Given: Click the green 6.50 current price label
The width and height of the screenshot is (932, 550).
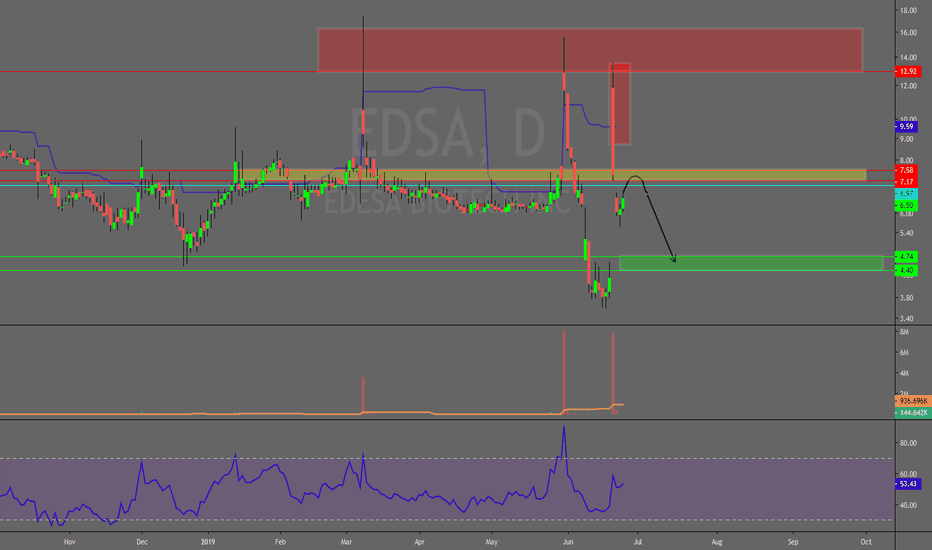Looking at the screenshot, I should pos(906,205).
